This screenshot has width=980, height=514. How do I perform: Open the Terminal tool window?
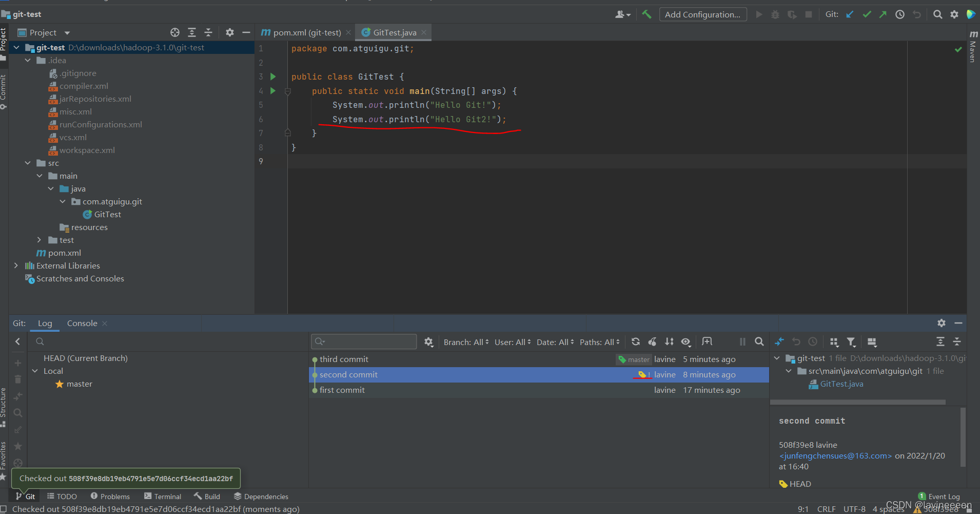point(163,497)
